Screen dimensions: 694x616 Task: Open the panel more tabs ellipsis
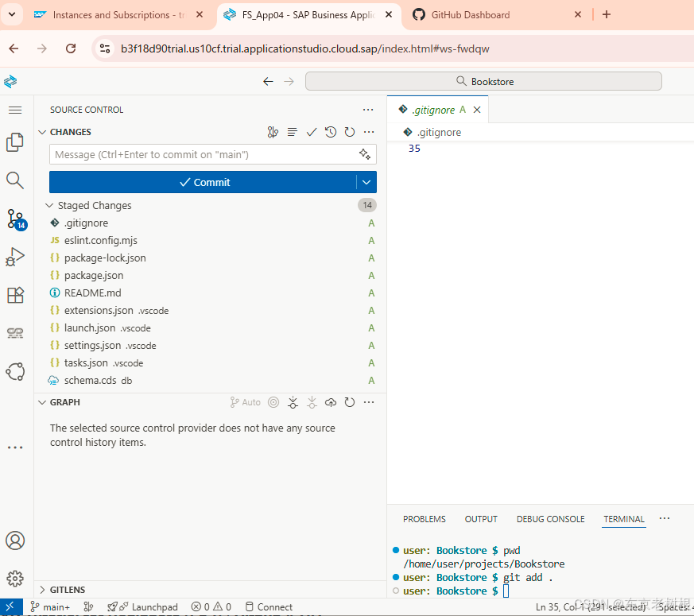pos(665,519)
